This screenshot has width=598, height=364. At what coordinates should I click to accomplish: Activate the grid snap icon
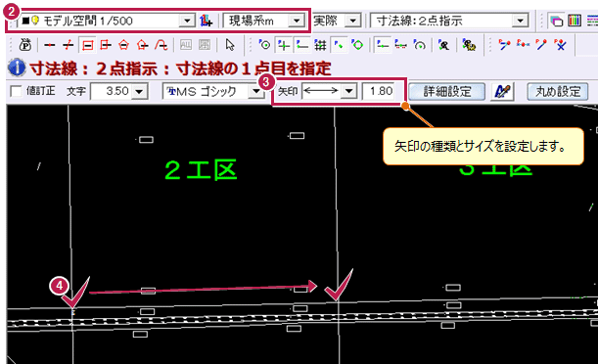coord(320,45)
